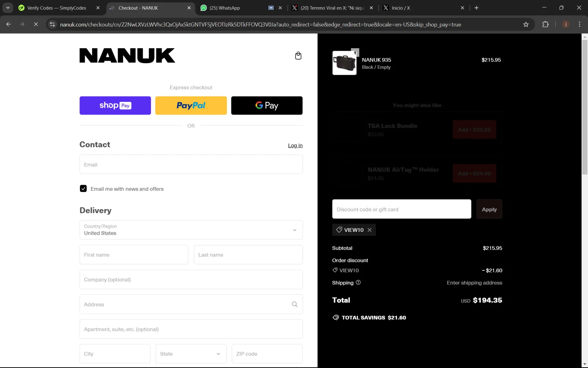Click the NANUK 935 product thumbnail
This screenshot has width=588, height=368.
(345, 63)
